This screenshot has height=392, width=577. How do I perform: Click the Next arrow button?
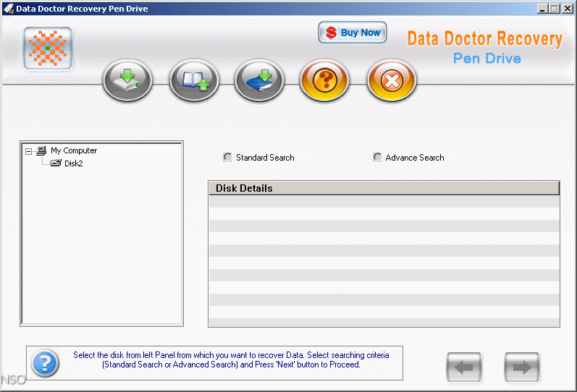[x=522, y=367]
